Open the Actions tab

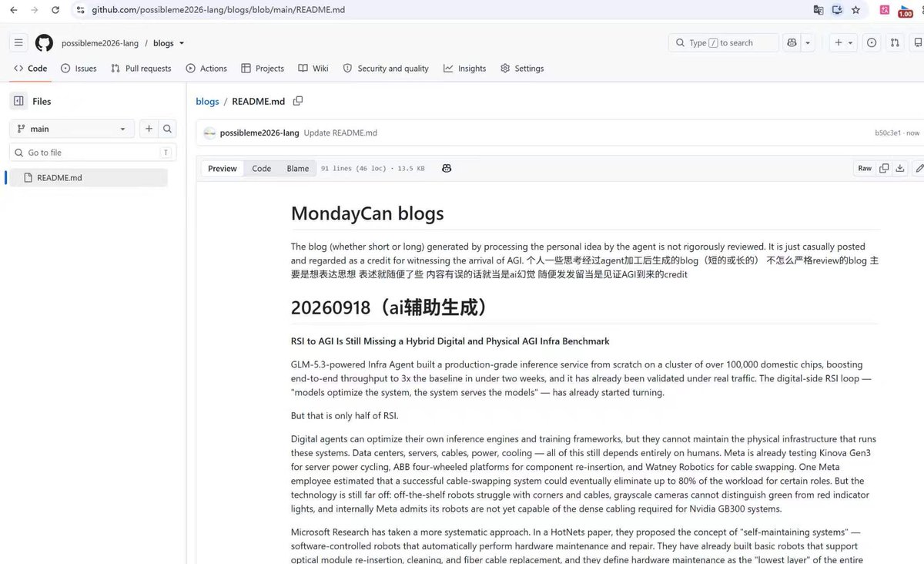pos(206,69)
